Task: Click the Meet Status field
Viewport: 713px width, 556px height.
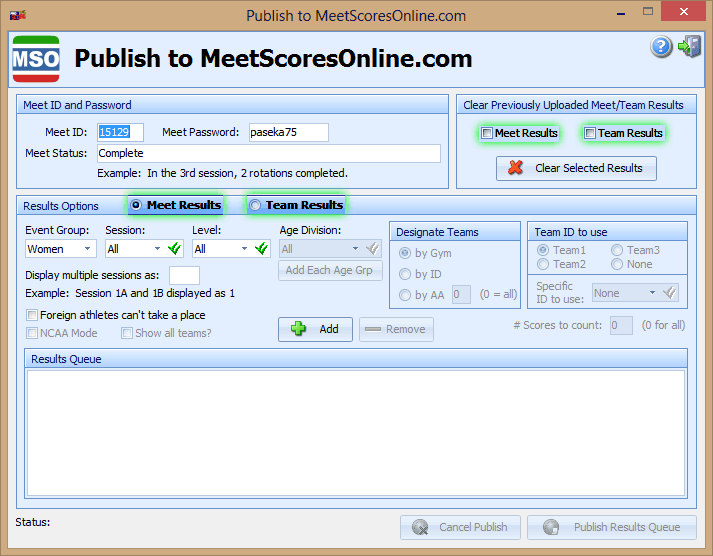Action: coord(269,153)
